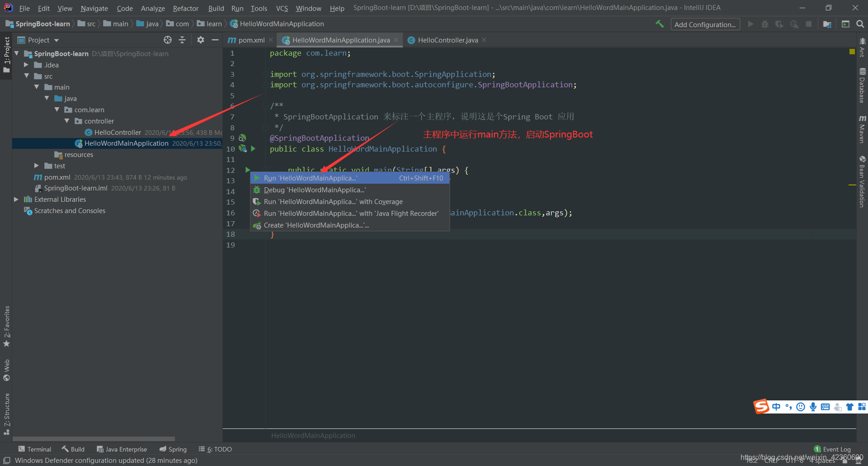Open the Favorites tool window
The image size is (868, 466).
(x=6, y=327)
